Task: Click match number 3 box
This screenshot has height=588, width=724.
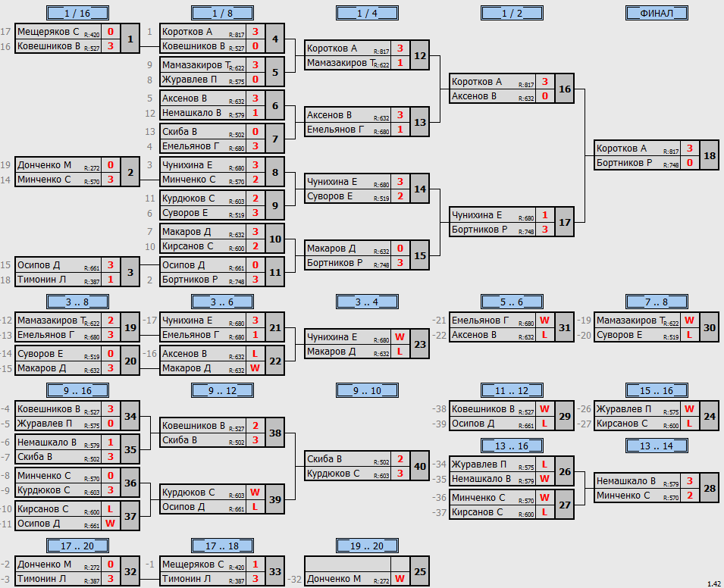Action: click(130, 272)
